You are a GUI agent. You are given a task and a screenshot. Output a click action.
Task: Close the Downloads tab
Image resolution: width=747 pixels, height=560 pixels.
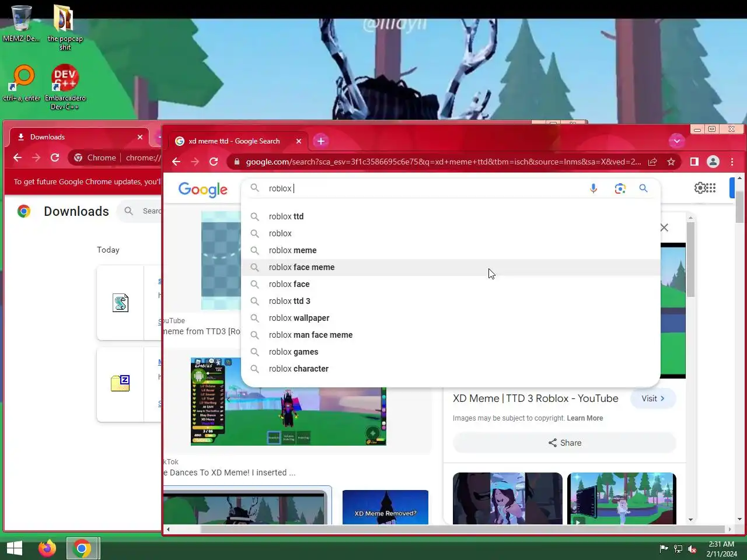(x=140, y=137)
